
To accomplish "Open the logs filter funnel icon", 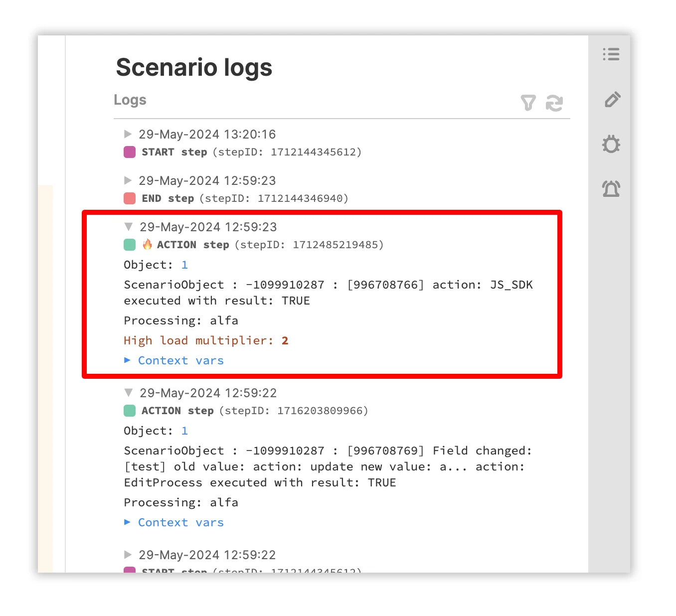I will coord(528,103).
